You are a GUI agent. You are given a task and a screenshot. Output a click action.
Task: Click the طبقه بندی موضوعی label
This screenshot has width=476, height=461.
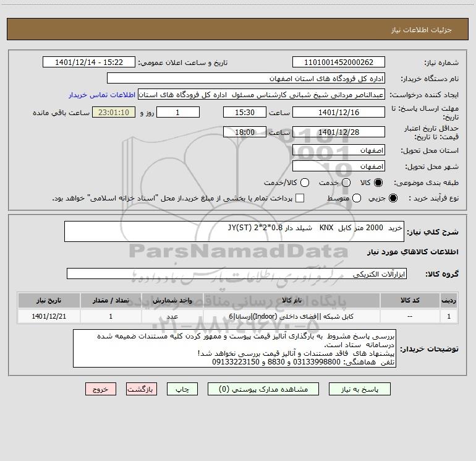(x=426, y=183)
